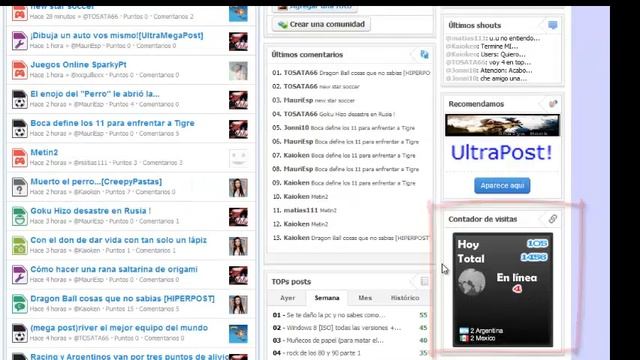Open author avatar on 'Metin2' post row

(x=238, y=158)
